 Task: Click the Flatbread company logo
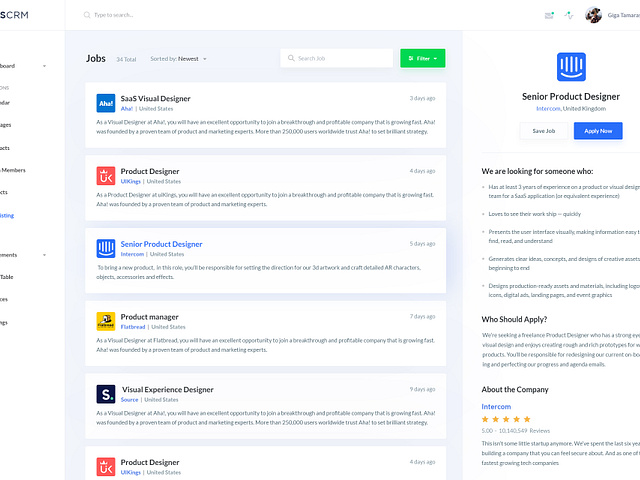pyautogui.click(x=106, y=321)
